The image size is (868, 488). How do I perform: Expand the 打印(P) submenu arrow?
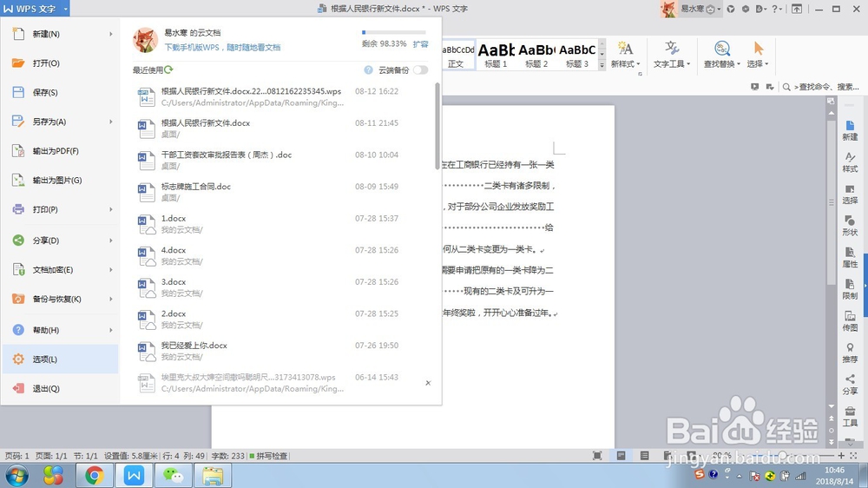tap(111, 209)
